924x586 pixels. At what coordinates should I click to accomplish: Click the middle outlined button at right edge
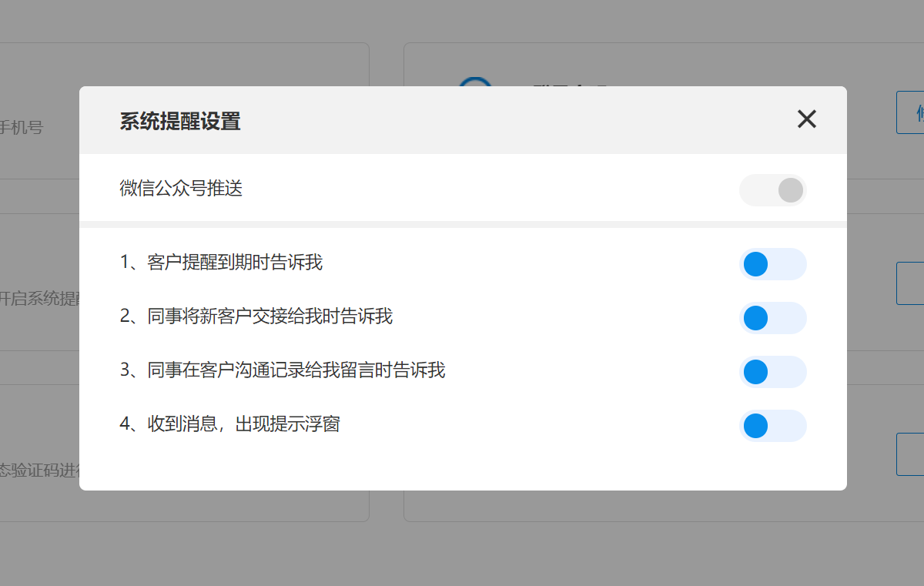(911, 283)
